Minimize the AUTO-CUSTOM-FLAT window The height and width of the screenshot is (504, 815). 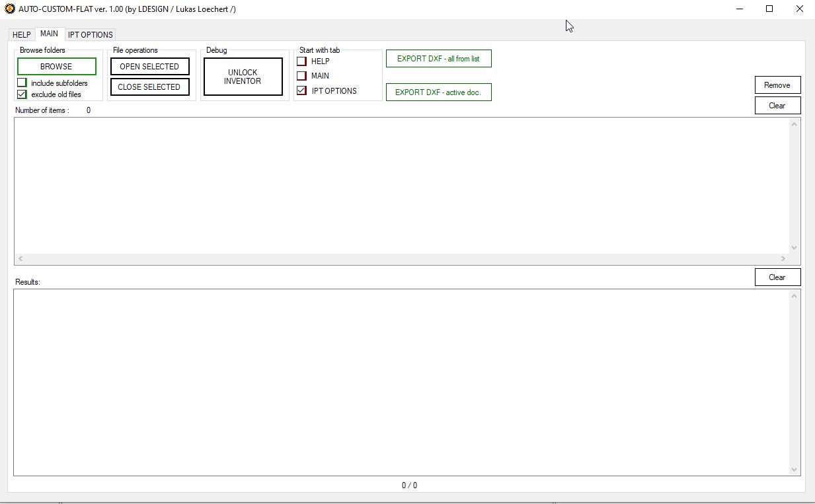point(740,9)
